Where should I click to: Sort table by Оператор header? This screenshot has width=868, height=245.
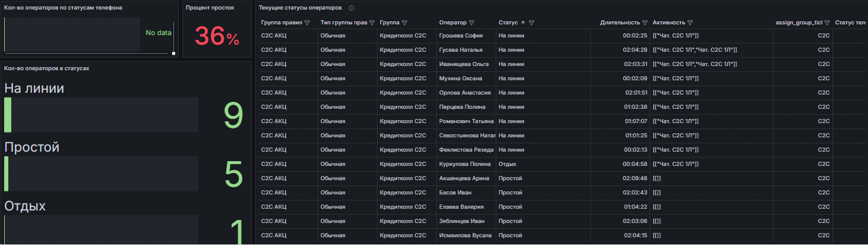tap(452, 23)
